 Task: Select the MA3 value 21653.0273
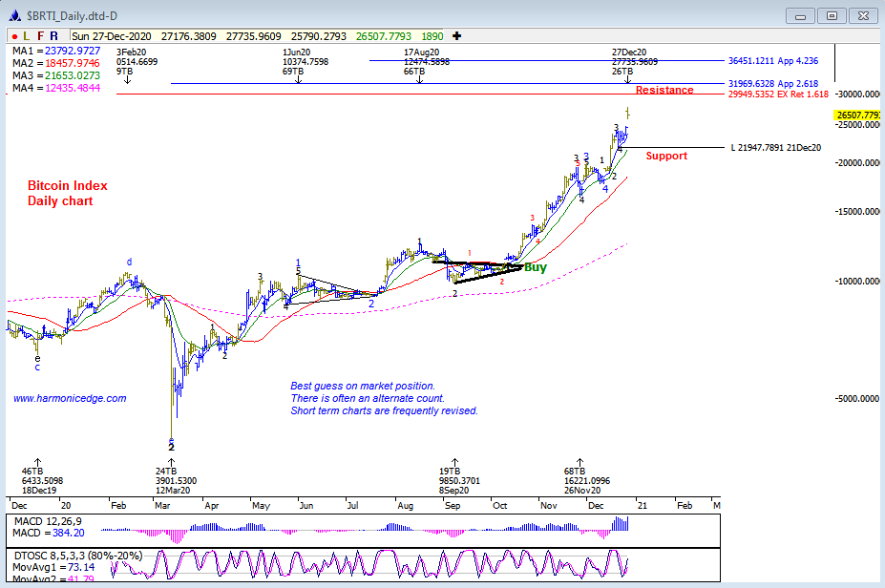point(73,75)
